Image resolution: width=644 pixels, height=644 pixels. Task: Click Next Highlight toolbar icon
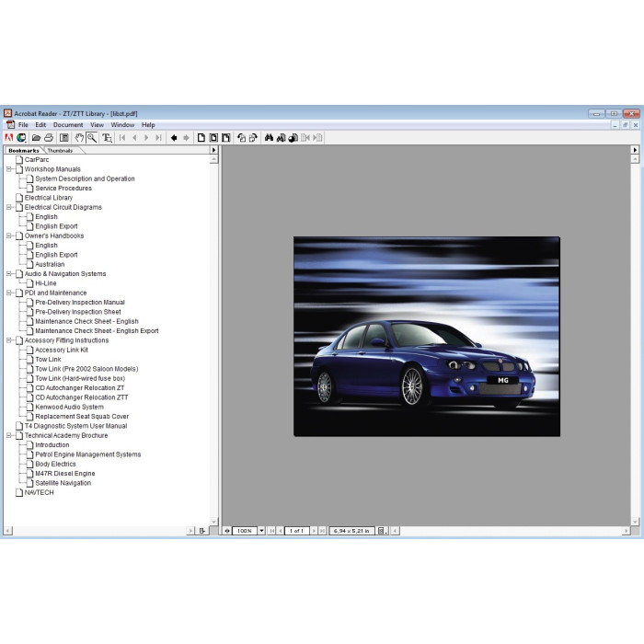pyautogui.click(x=317, y=138)
